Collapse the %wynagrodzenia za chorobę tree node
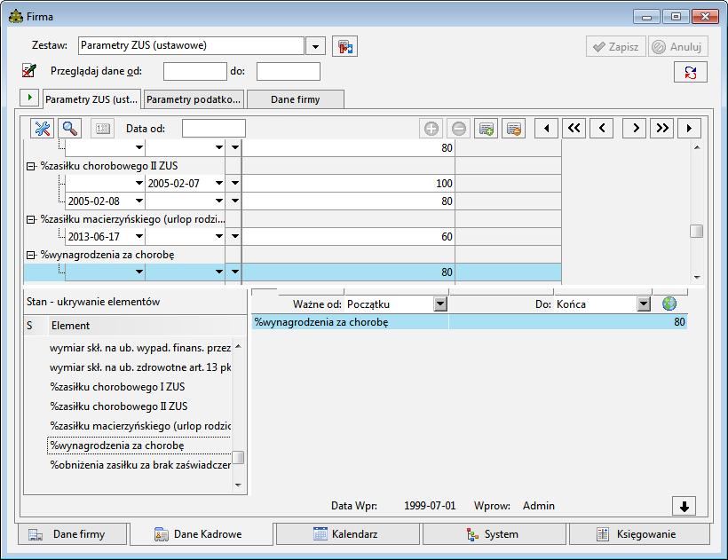The height and width of the screenshot is (560, 728). [31, 256]
